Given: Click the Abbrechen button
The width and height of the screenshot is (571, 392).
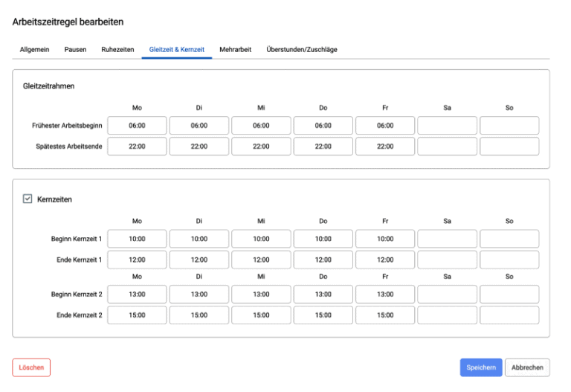Looking at the screenshot, I should 527,367.
